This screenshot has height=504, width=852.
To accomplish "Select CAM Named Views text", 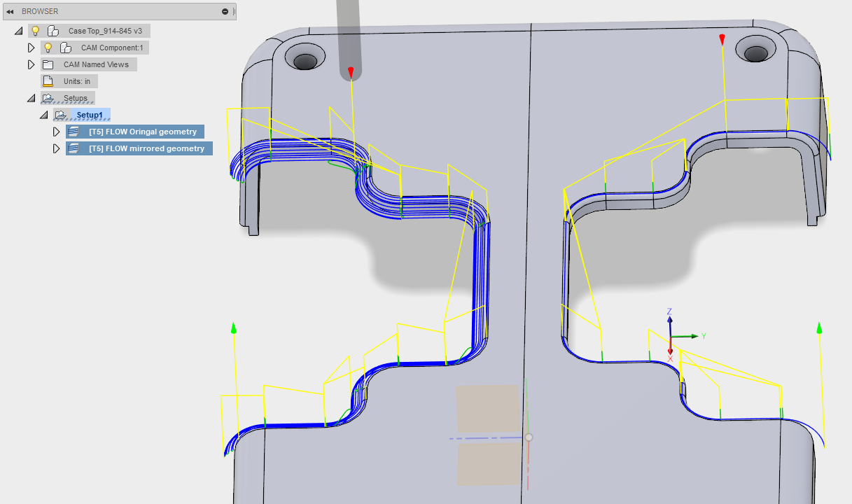I will point(96,64).
